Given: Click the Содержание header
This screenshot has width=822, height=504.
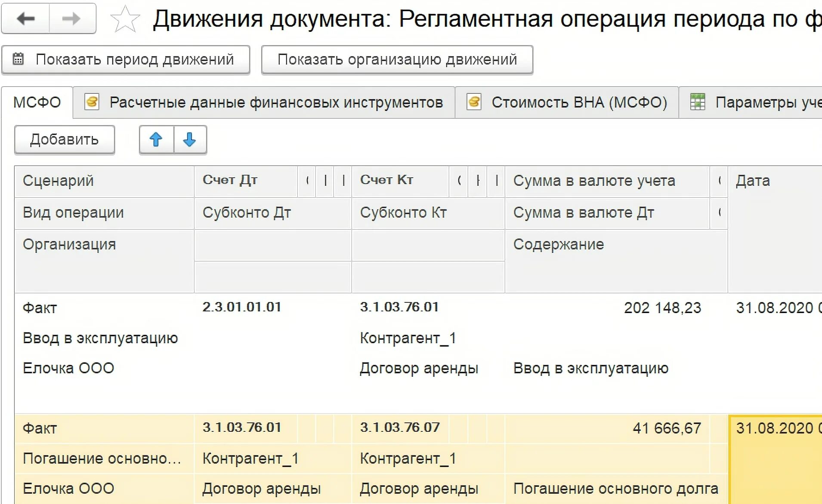Looking at the screenshot, I should (616, 261).
